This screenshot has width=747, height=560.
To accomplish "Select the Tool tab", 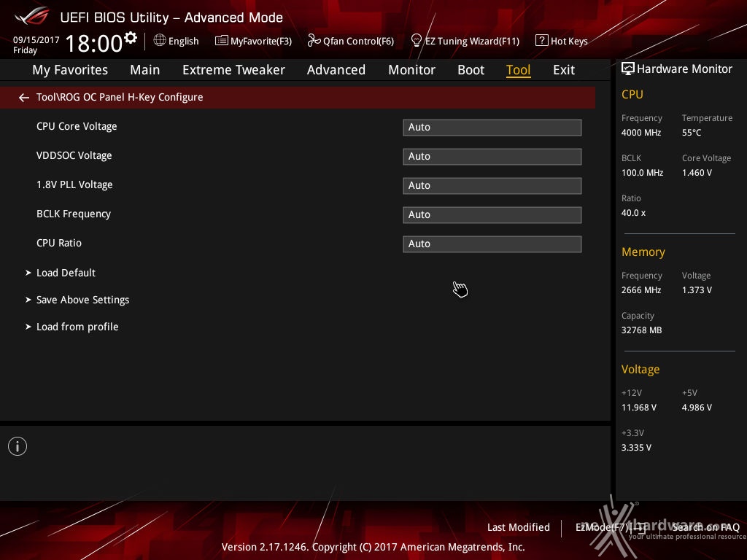I will [519, 70].
